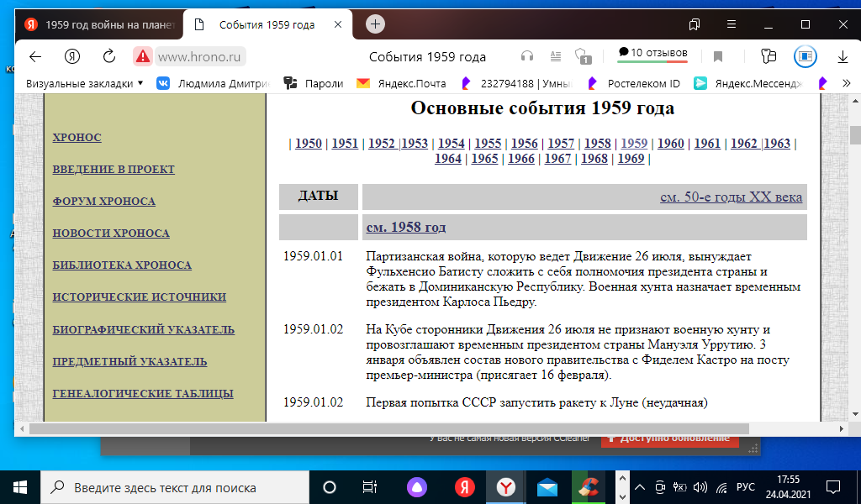This screenshot has width=861, height=504.
Task: Show more bookmarks bar items chevron
Action: [x=846, y=83]
